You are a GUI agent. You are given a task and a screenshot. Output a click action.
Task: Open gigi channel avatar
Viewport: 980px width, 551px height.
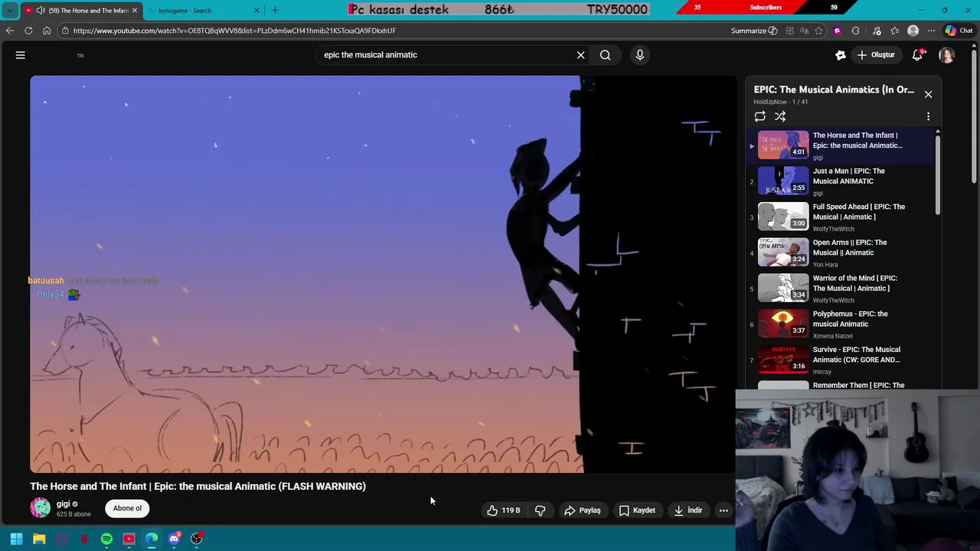(x=40, y=507)
